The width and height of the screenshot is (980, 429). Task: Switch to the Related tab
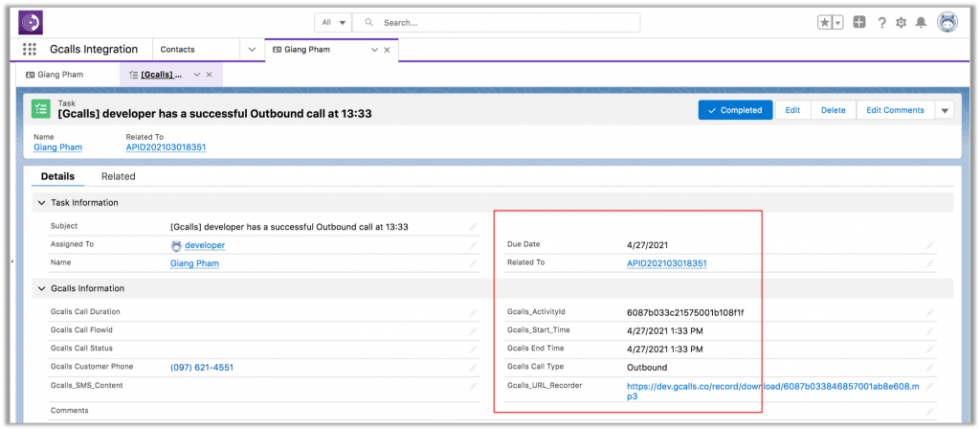coord(118,176)
